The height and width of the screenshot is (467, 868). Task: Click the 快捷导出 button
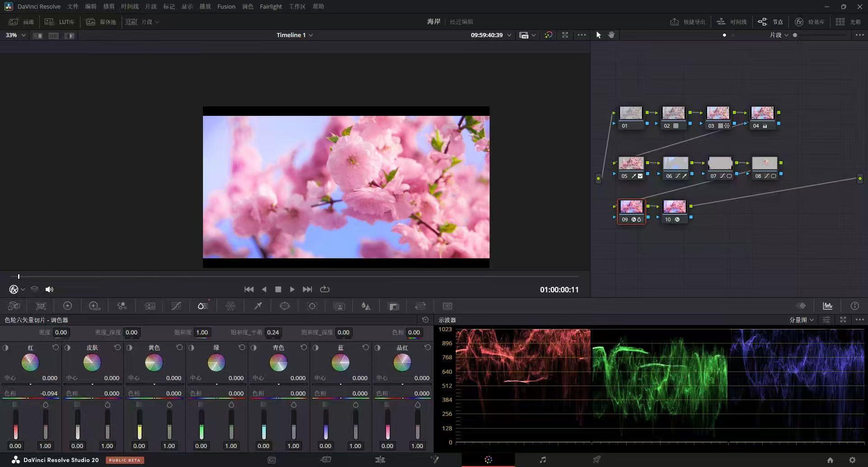[688, 22]
